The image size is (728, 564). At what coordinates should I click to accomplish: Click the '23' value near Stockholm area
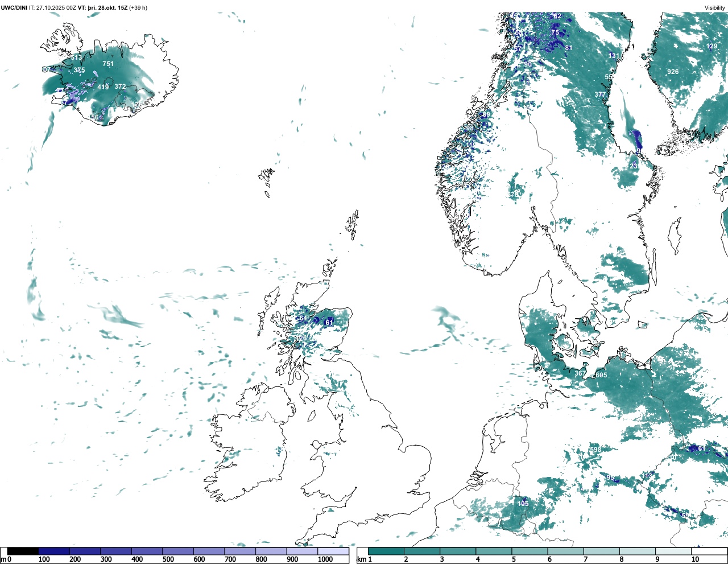tap(634, 166)
